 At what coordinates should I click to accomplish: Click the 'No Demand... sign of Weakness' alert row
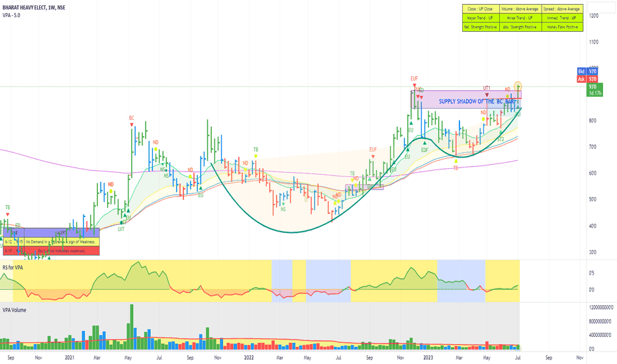(51, 242)
